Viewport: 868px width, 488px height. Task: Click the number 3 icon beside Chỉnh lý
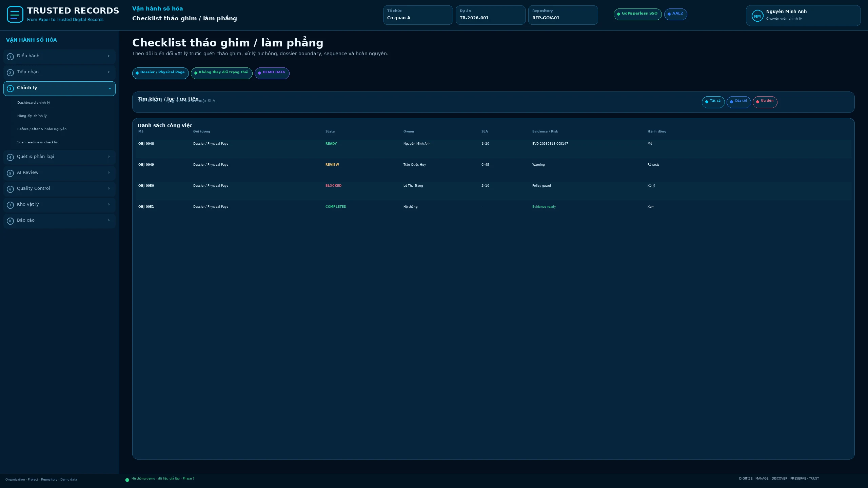click(10, 88)
